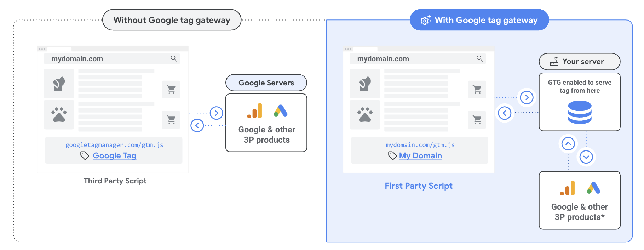Screen dimensions: 644x250
Task: Click the right browser's mydomain.com address field
Action: (x=418, y=59)
